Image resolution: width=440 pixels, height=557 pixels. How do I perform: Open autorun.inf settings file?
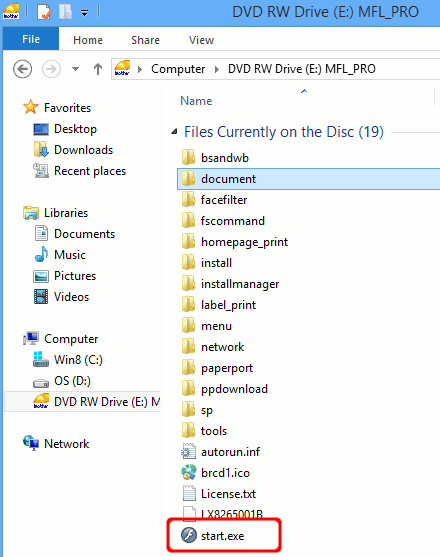tap(220, 452)
